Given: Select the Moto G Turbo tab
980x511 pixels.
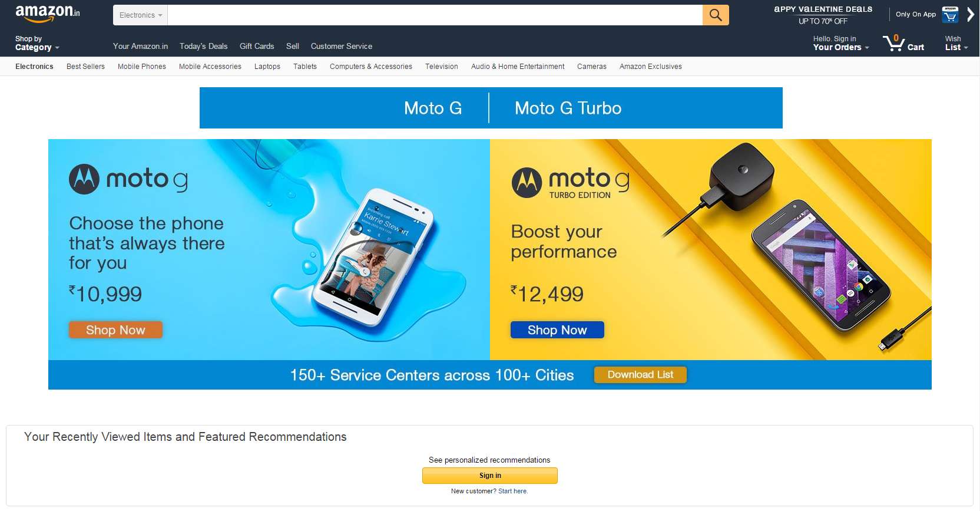Looking at the screenshot, I should tap(568, 108).
